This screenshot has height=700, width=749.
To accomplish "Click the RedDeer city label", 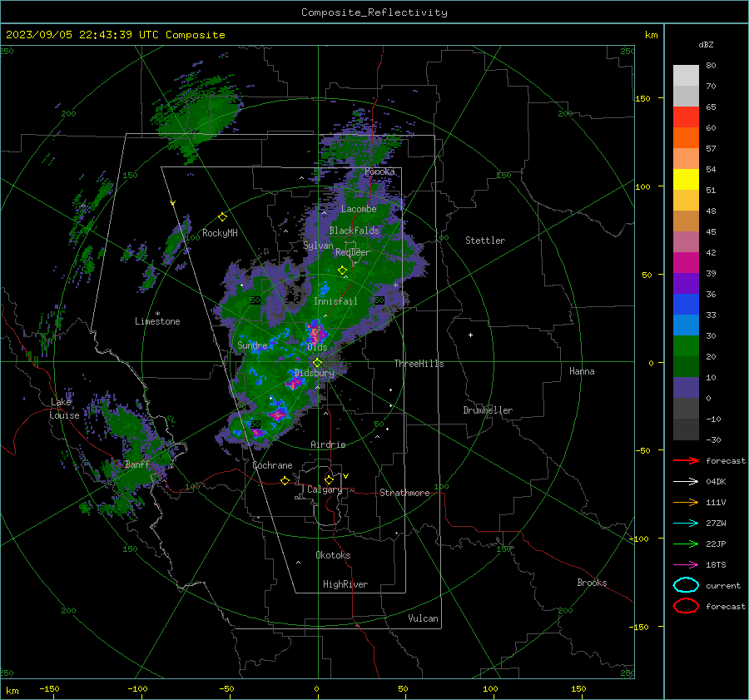I will (x=353, y=252).
